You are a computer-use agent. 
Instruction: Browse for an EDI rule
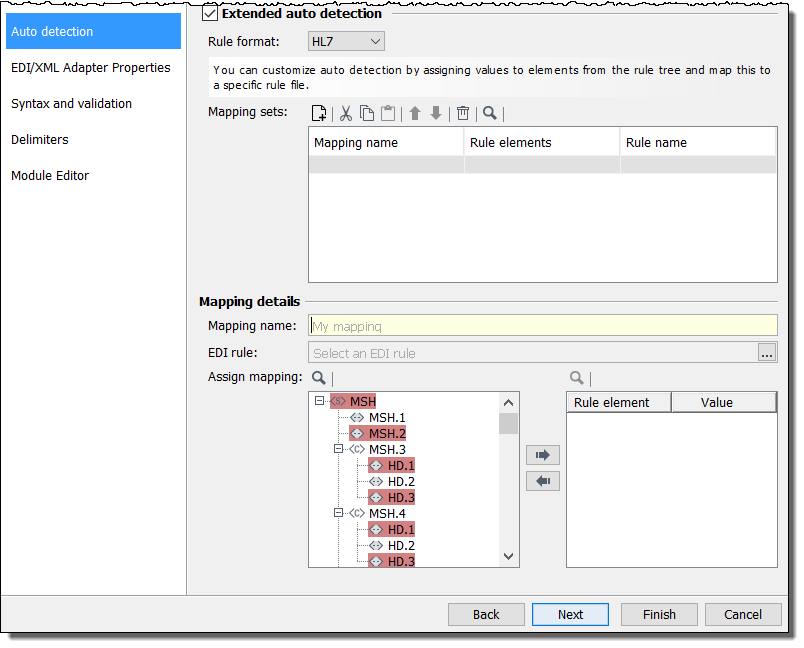767,352
